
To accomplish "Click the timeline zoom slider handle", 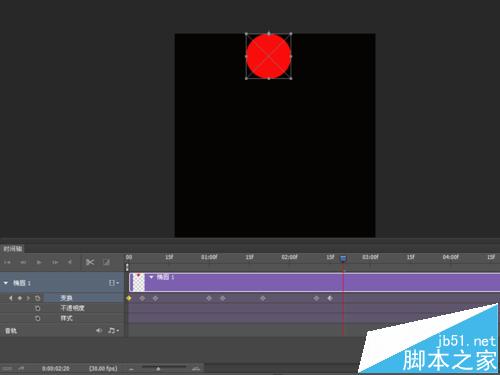I will [x=158, y=369].
